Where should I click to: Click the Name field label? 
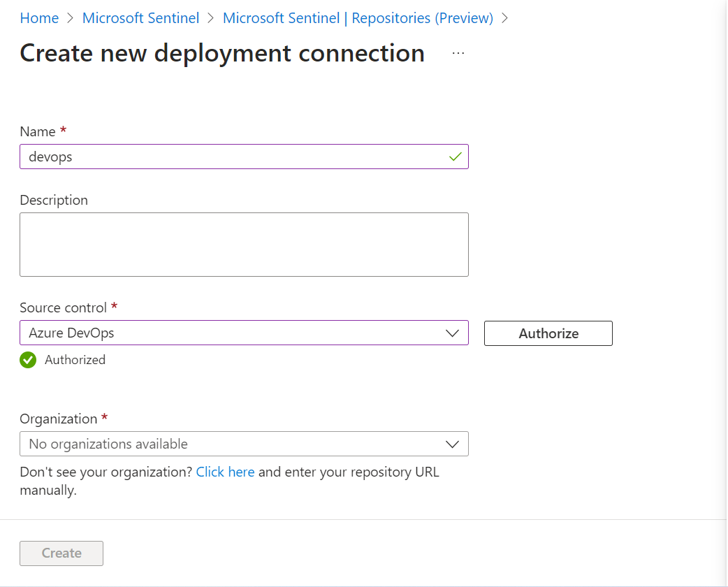[38, 132]
